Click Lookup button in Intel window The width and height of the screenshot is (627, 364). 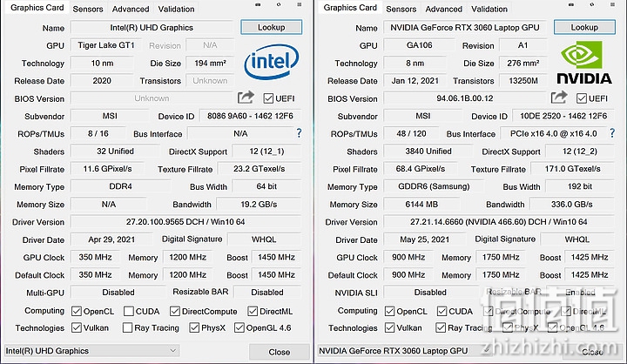pyautogui.click(x=271, y=27)
